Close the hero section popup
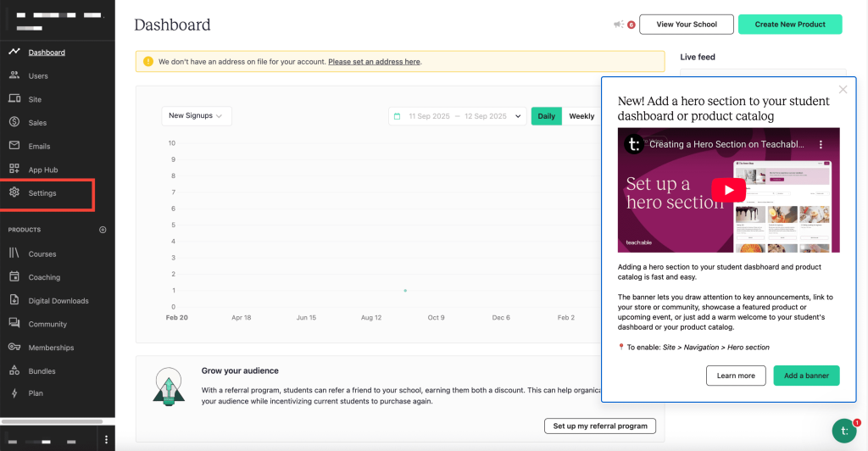The width and height of the screenshot is (868, 451). click(x=843, y=90)
